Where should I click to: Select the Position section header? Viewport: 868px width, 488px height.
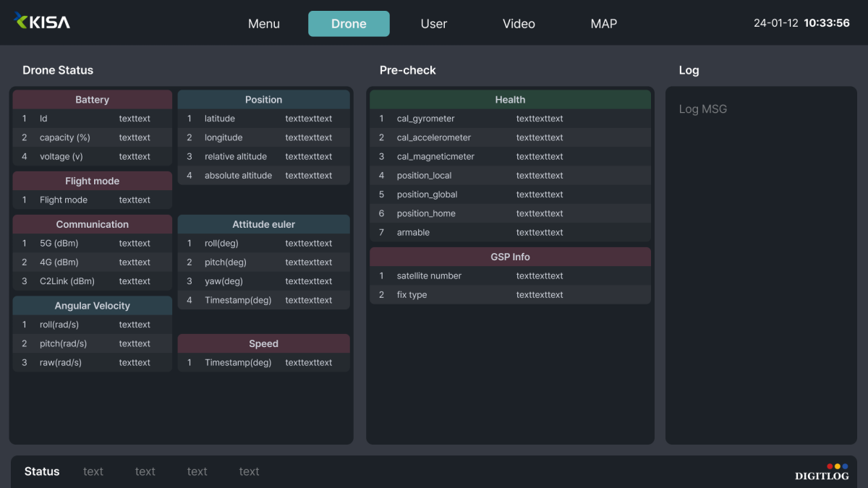point(263,100)
